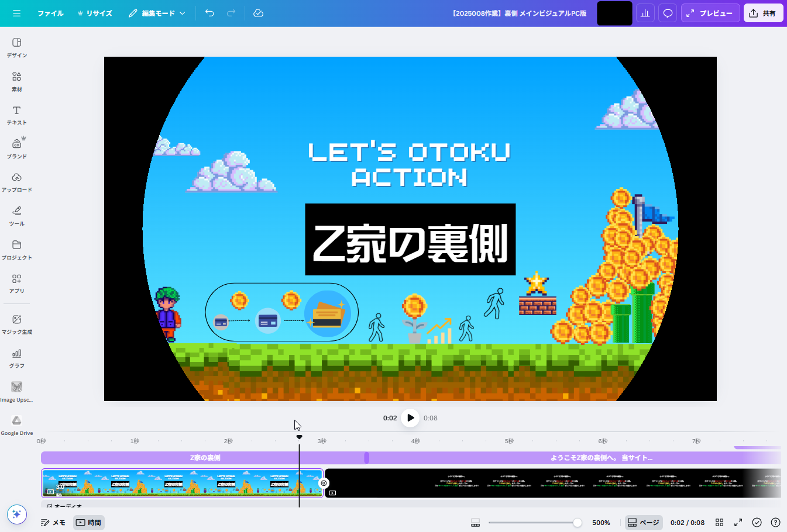The height and width of the screenshot is (532, 787).
Task: Open the リサイズ menu
Action: pos(94,13)
